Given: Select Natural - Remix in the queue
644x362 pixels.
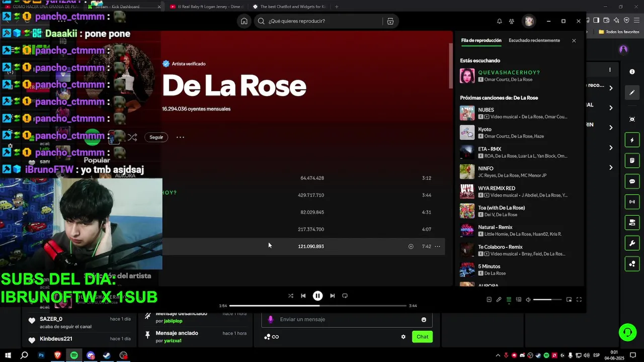Looking at the screenshot, I should 518,231.
